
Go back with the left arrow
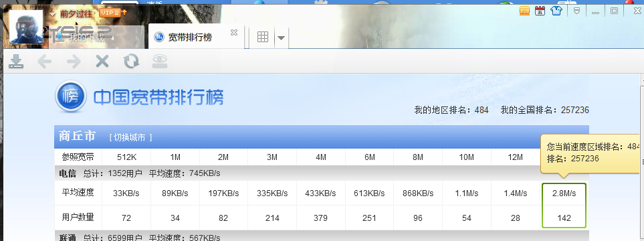tap(44, 62)
